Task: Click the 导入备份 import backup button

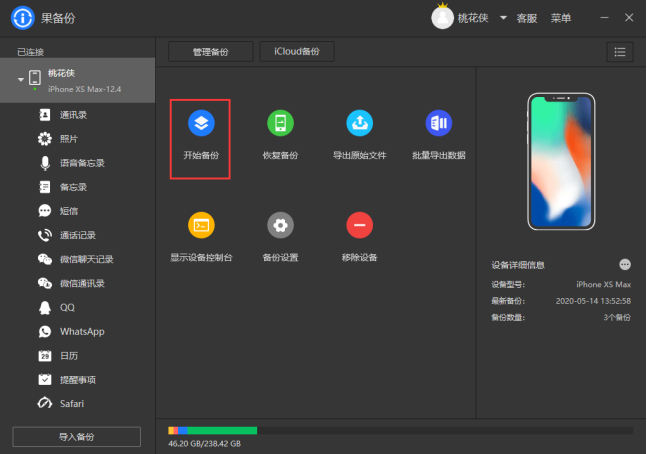Action: coord(76,437)
